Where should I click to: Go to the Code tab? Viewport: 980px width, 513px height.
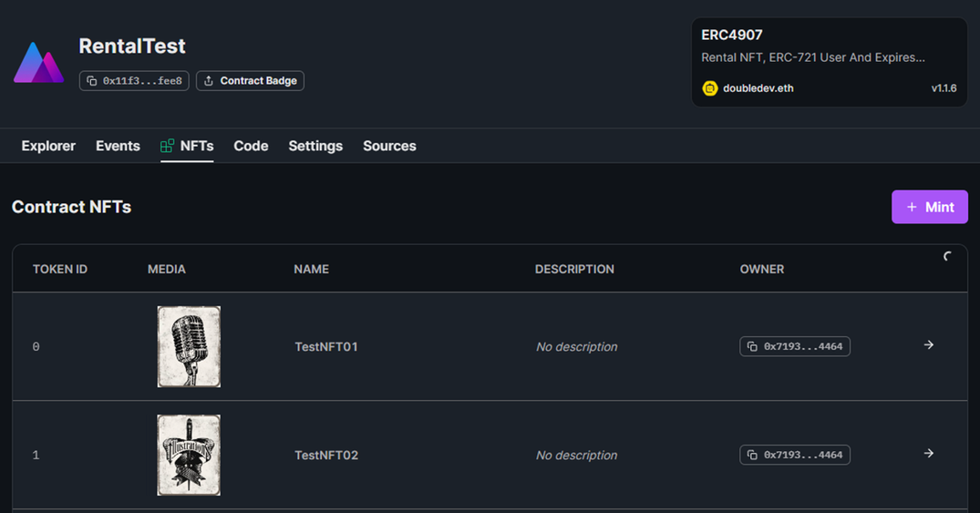coord(251,146)
